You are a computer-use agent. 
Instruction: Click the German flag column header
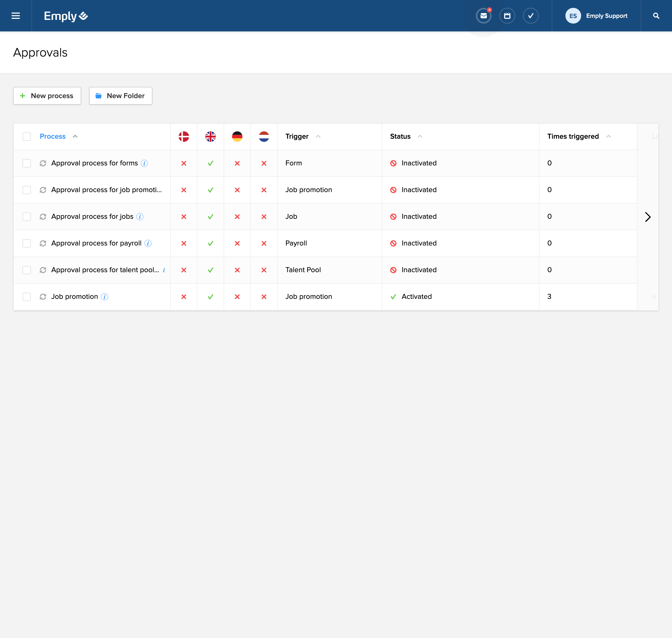pyautogui.click(x=237, y=136)
